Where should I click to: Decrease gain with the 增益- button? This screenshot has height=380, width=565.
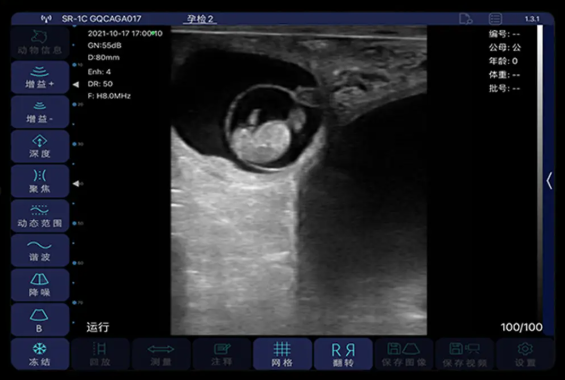click(x=40, y=112)
